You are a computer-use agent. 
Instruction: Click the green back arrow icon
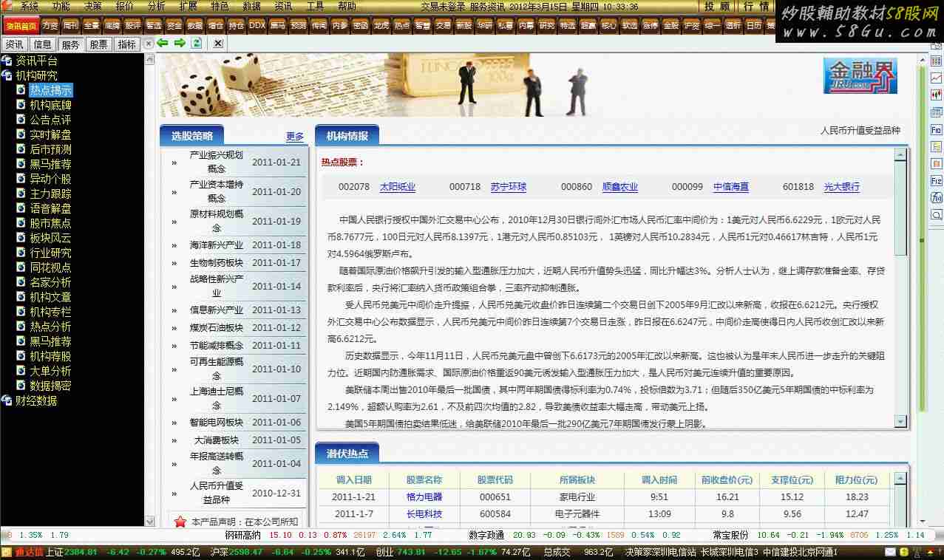163,43
